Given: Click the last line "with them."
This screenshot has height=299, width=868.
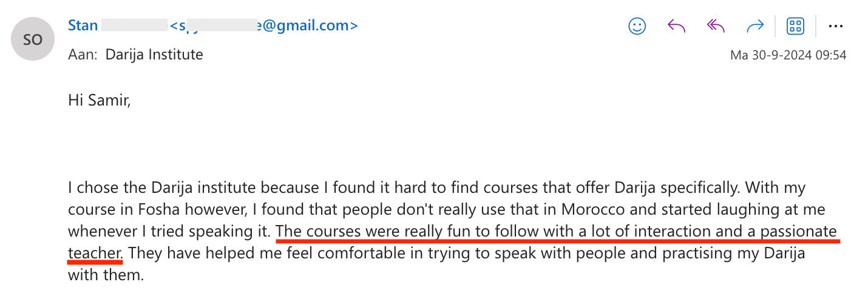Looking at the screenshot, I should 106,275.
